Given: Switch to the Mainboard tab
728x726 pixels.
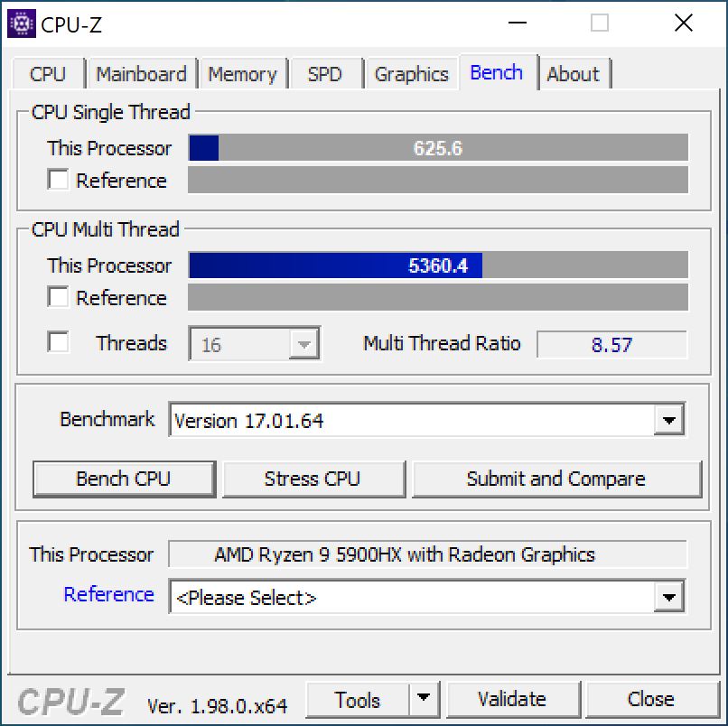Looking at the screenshot, I should (x=142, y=74).
